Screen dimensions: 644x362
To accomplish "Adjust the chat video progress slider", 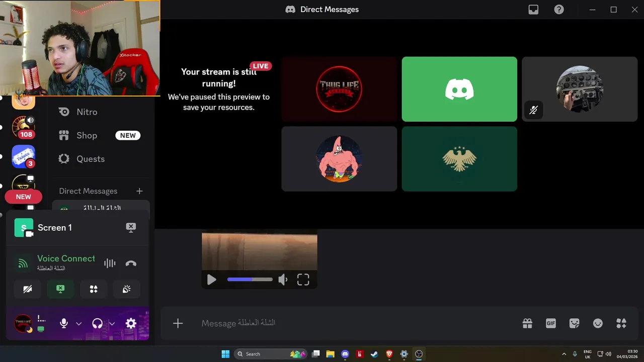I will point(250,280).
